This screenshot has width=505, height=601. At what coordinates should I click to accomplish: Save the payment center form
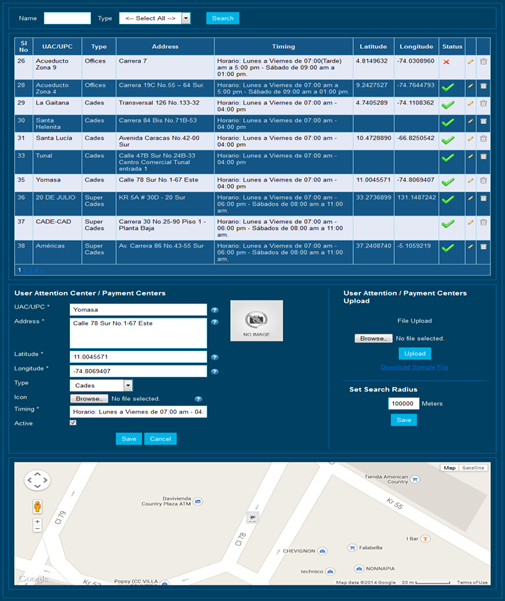pos(129,438)
